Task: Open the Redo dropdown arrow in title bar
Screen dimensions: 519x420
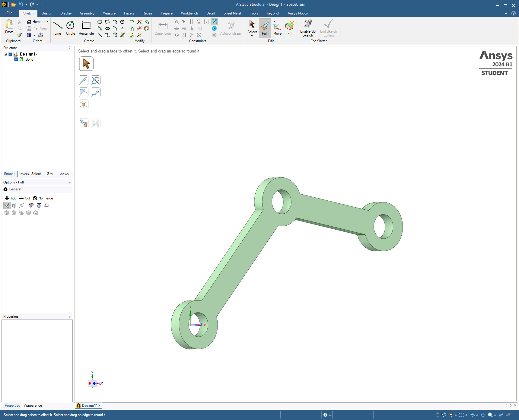Action: (37, 5)
